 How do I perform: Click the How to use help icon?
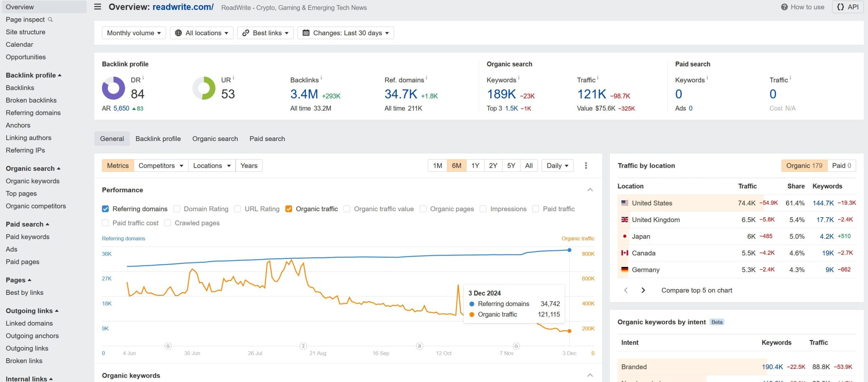784,7
